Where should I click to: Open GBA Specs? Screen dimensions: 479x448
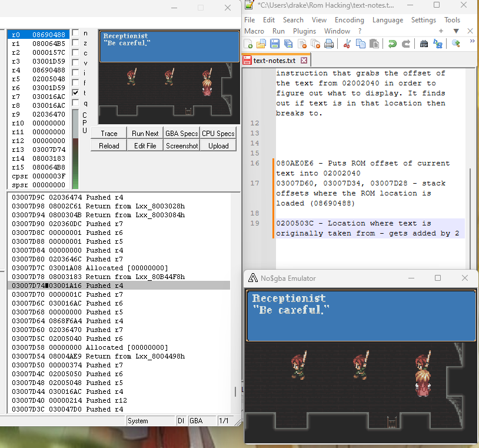(x=181, y=134)
